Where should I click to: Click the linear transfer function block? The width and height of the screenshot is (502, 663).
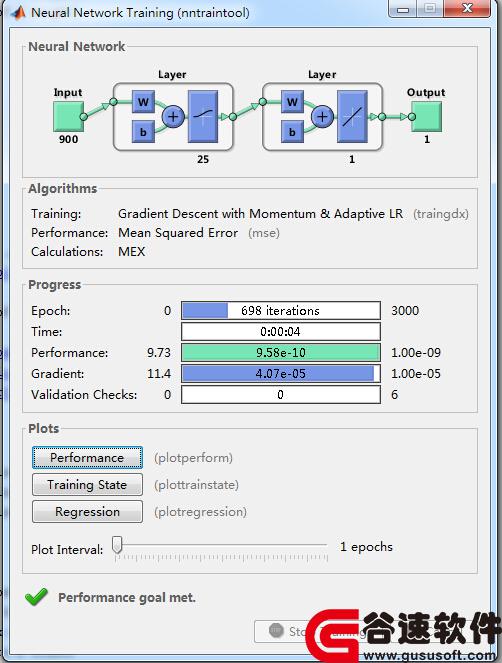point(352,116)
